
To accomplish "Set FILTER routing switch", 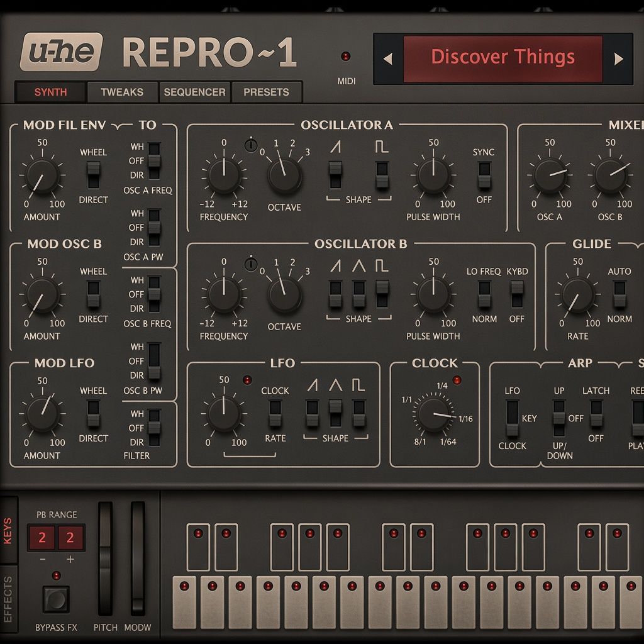I will (x=154, y=428).
